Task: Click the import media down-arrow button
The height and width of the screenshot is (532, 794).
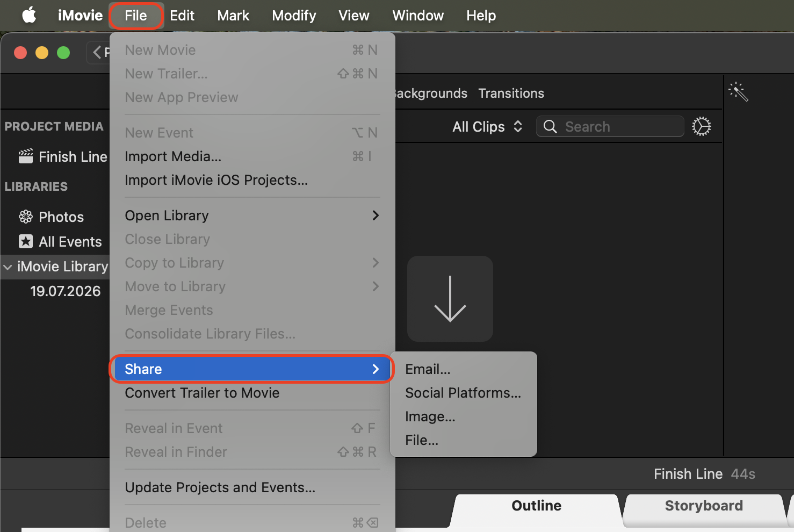Action: click(x=450, y=299)
